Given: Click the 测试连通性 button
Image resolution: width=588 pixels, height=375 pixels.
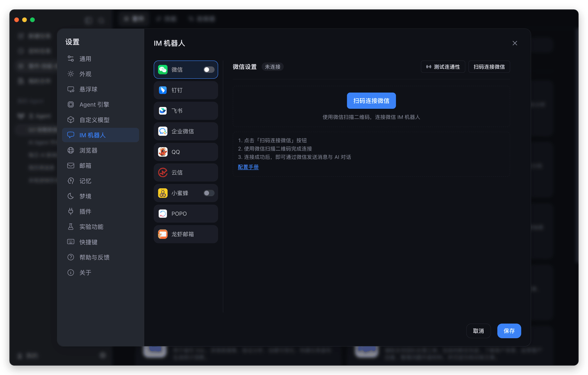Looking at the screenshot, I should coord(443,67).
